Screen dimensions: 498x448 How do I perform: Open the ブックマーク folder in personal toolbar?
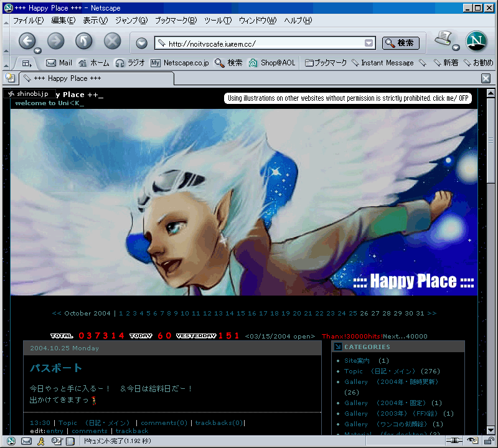click(326, 63)
